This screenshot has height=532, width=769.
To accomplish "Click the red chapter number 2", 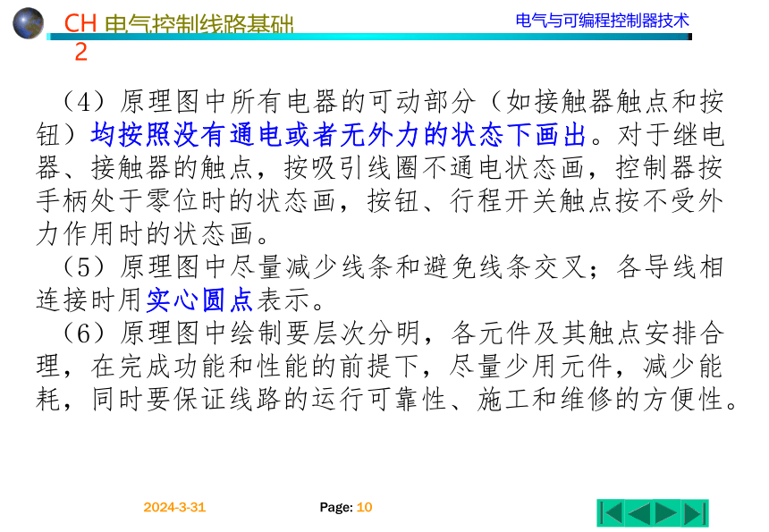I will click(80, 52).
